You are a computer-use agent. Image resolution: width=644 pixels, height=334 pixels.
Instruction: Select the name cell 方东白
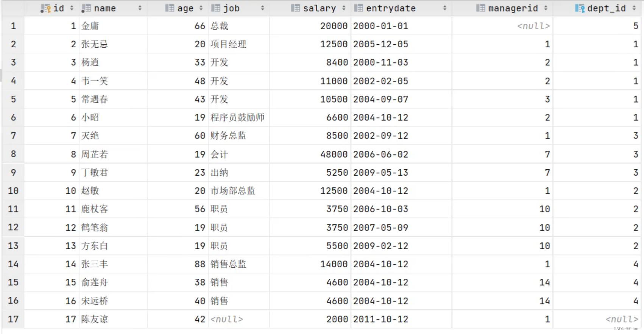(x=113, y=246)
